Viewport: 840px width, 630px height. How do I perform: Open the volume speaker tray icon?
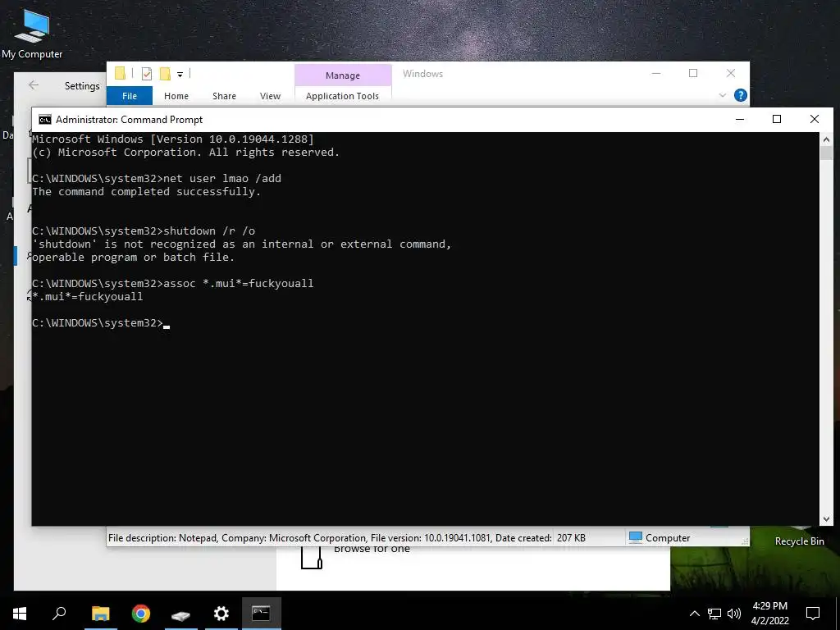click(734, 614)
